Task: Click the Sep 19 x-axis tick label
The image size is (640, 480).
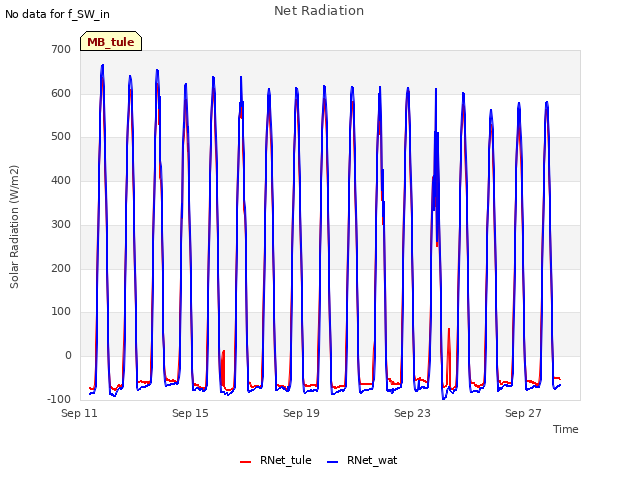Action: (301, 413)
